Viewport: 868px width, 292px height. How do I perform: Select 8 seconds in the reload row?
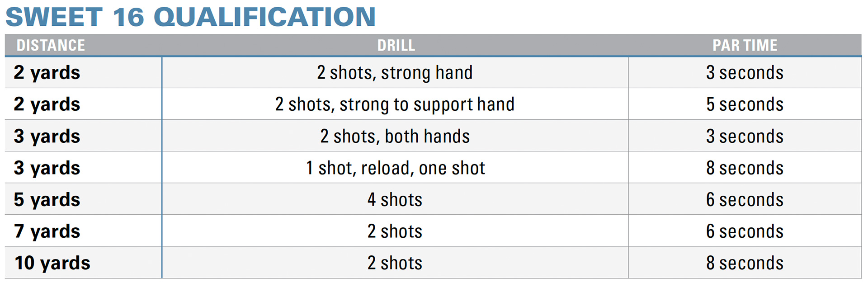(745, 168)
